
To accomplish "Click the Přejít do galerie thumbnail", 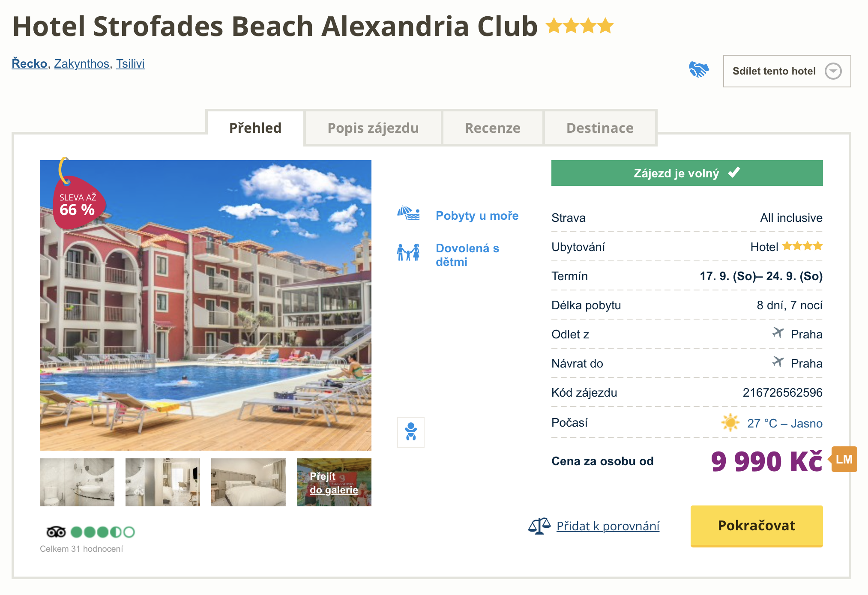I will point(334,483).
